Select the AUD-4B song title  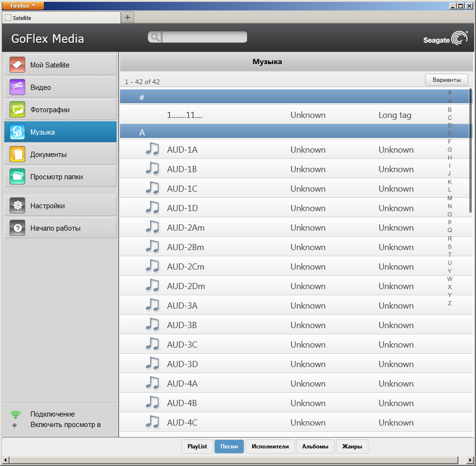[x=182, y=403]
